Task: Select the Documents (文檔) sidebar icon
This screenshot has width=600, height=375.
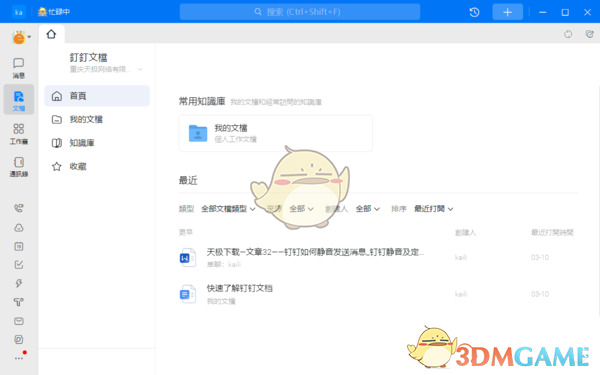Action: click(x=18, y=100)
